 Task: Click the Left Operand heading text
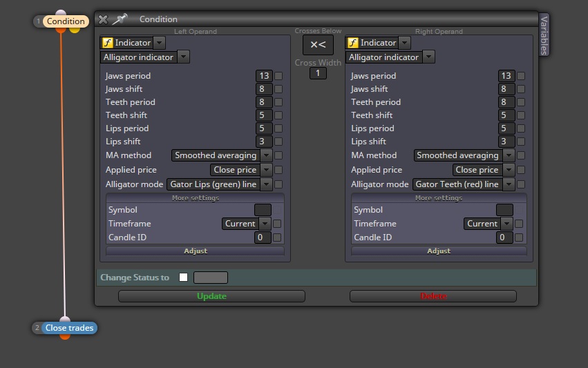(196, 32)
